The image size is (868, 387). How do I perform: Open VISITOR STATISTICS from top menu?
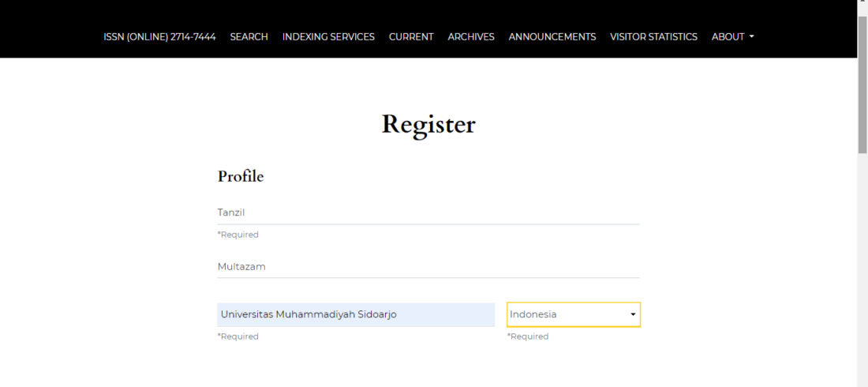653,37
